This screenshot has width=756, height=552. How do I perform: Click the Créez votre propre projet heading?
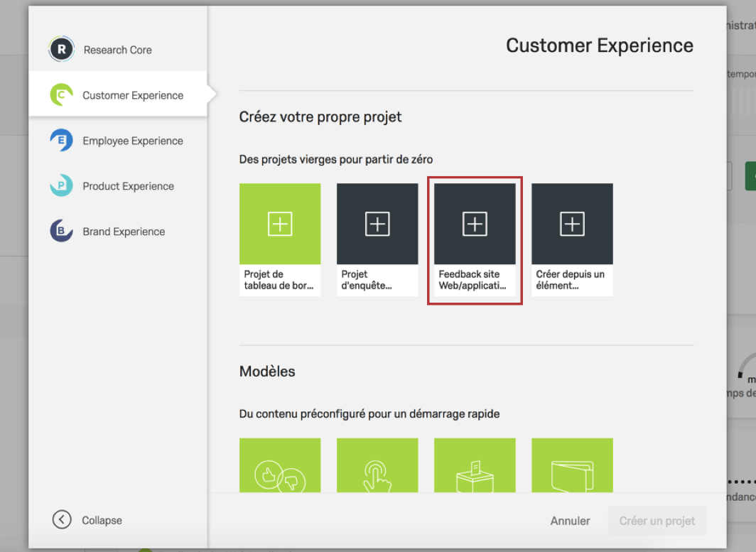point(320,117)
